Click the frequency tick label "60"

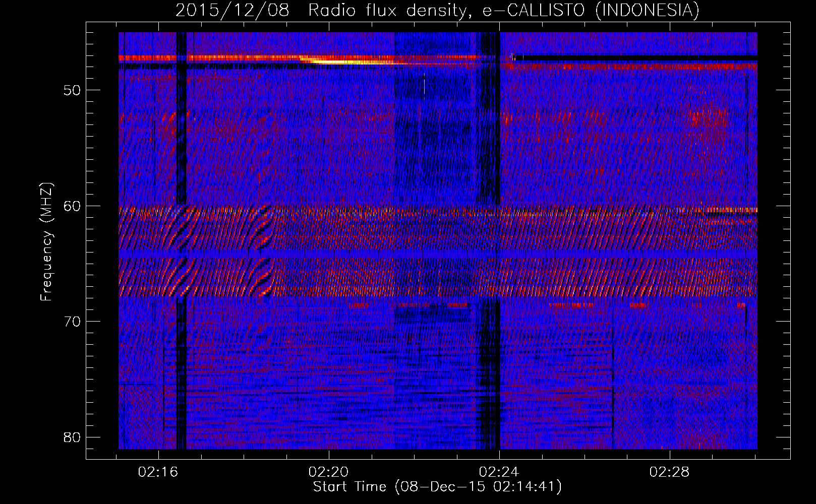pos(73,206)
